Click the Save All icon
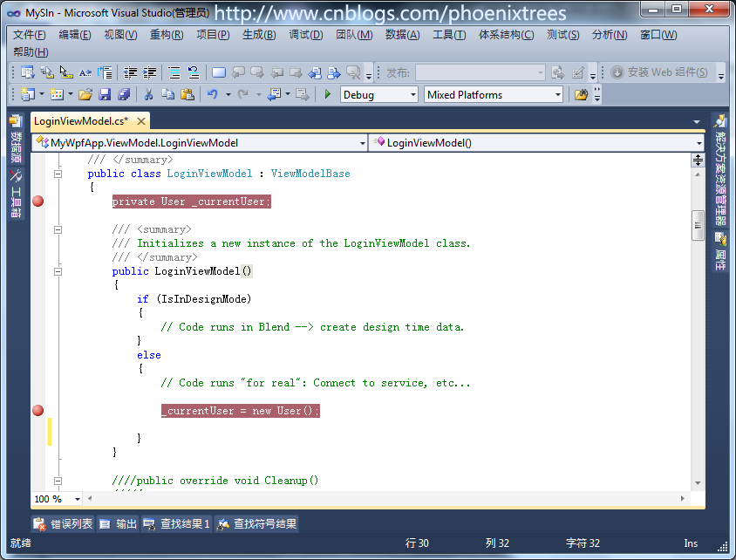 click(x=124, y=95)
